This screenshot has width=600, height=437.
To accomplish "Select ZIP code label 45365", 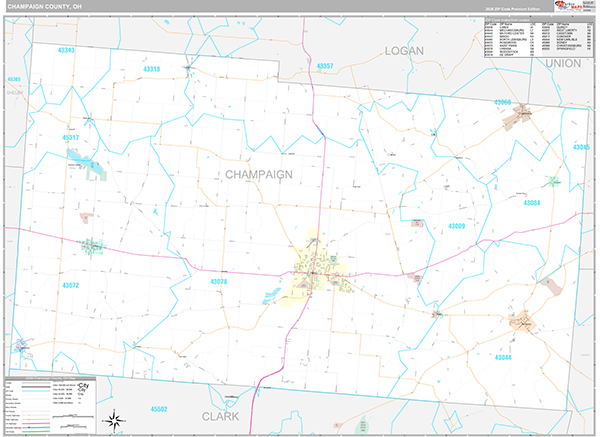I will [14, 80].
